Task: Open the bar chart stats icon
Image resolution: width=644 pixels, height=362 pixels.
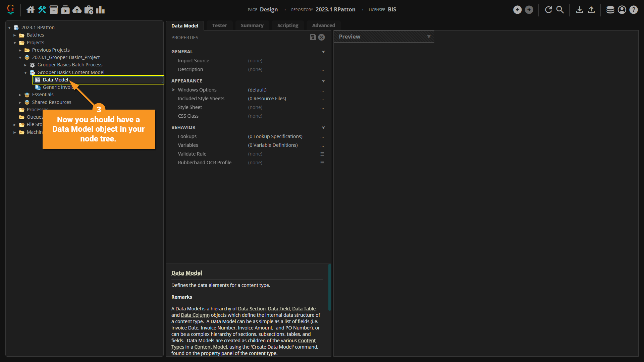Action: pos(100,10)
